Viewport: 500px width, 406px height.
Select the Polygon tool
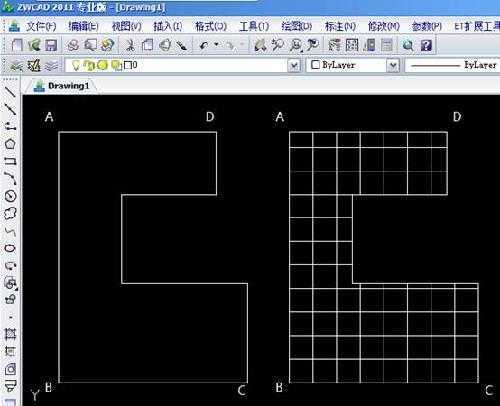click(x=11, y=144)
